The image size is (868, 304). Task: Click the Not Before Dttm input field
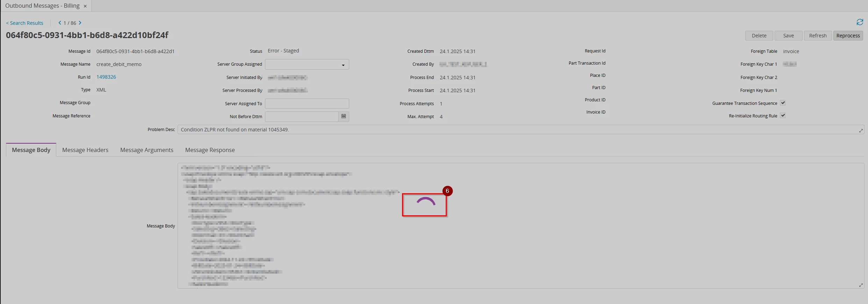coord(302,116)
